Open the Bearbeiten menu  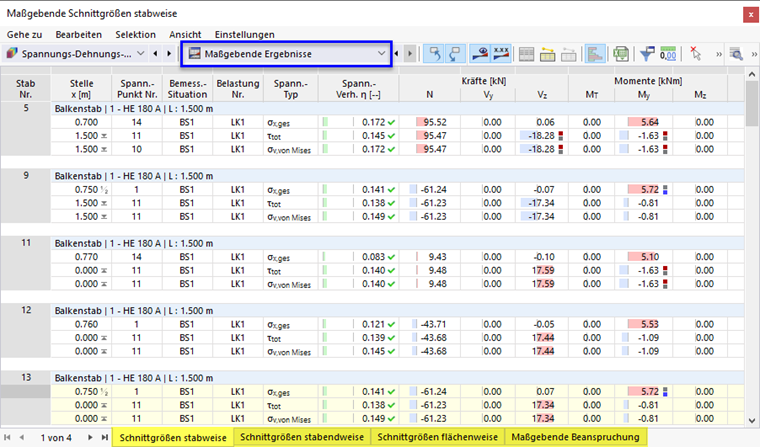tap(79, 34)
